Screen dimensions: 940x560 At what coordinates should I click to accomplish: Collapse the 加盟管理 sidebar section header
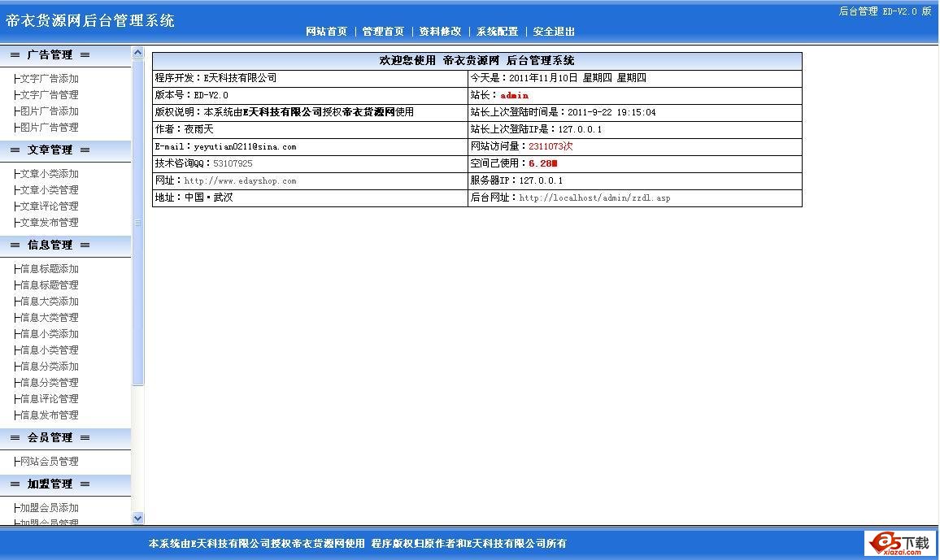tap(65, 484)
